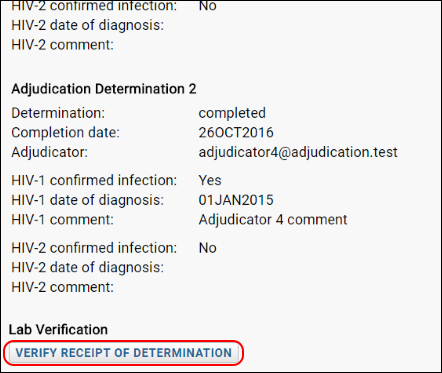Click the last HIV-2 comment label
The width and height of the screenshot is (442, 373).
(62, 287)
